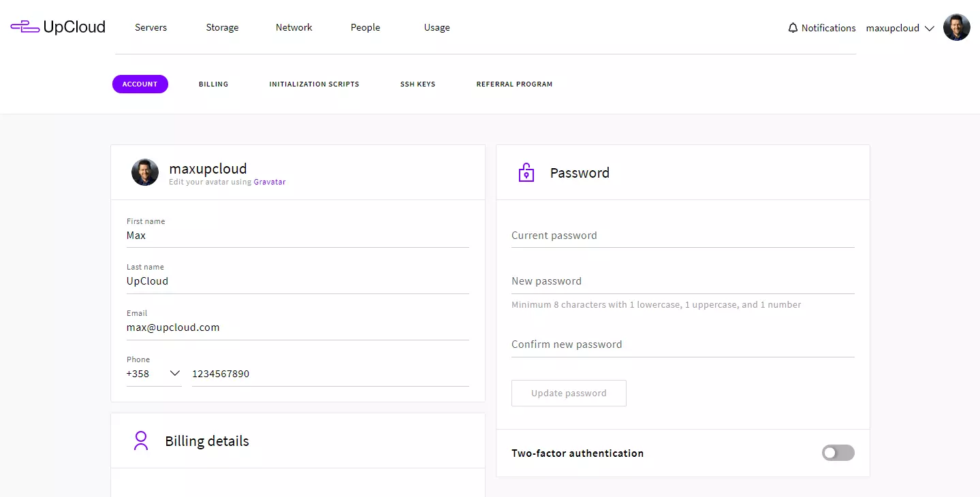Click the padlock icon on the Password card
Image resolution: width=980 pixels, height=497 pixels.
pos(525,172)
